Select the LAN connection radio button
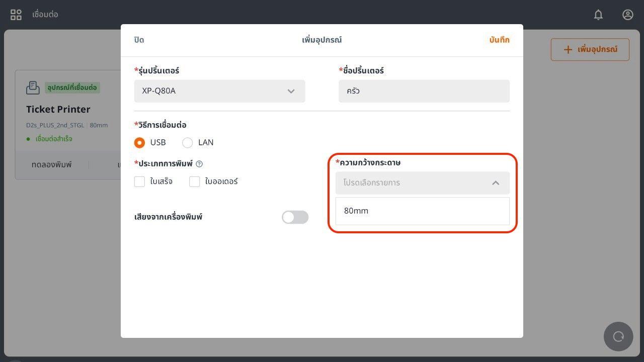This screenshot has width=644, height=362. [188, 143]
